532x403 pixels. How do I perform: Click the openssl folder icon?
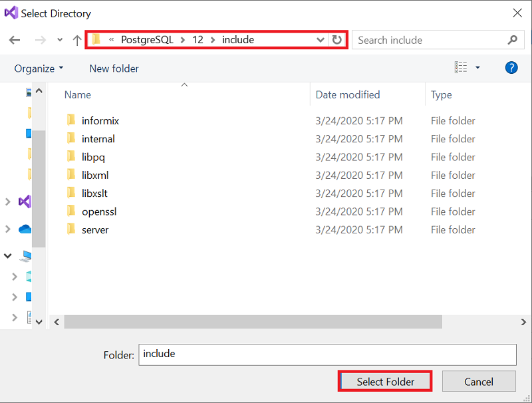(x=71, y=211)
